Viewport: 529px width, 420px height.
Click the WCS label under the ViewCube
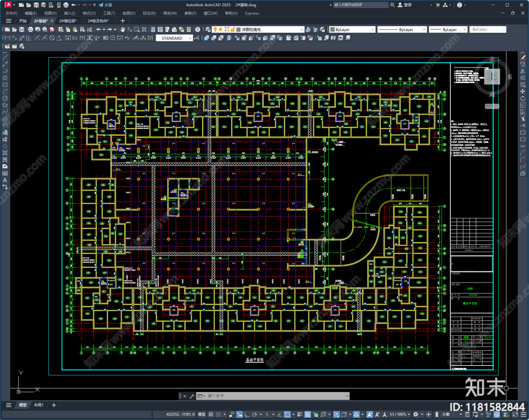pyautogui.click(x=491, y=106)
